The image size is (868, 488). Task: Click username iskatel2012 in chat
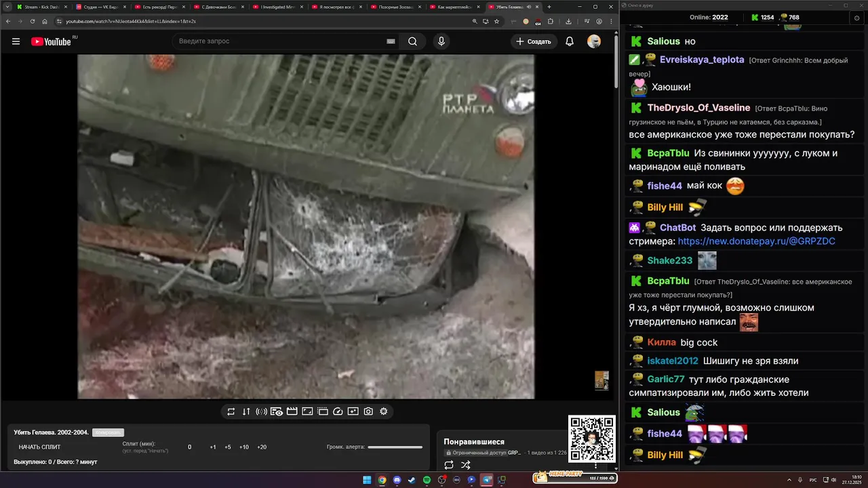pos(673,361)
